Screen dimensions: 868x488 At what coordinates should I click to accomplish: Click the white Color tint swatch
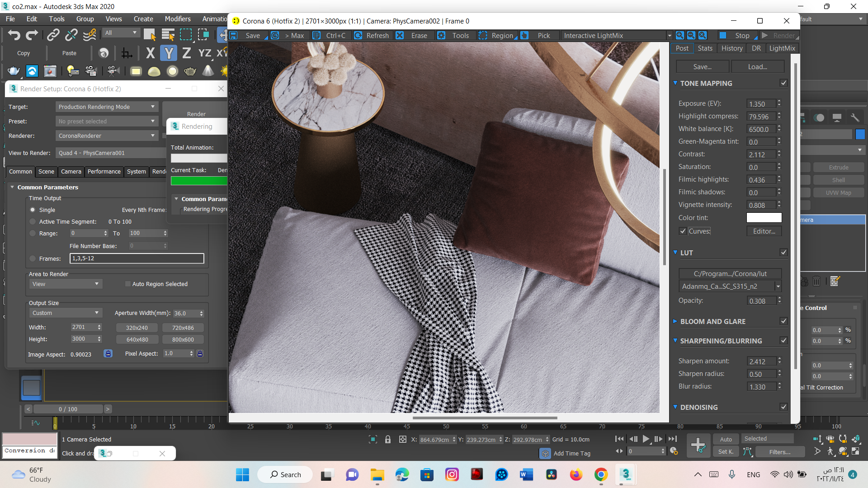tap(764, 218)
